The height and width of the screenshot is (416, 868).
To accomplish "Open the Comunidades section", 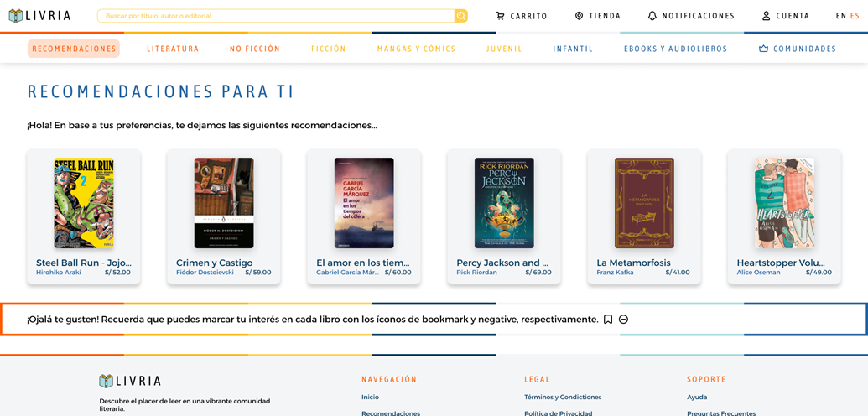I will click(798, 49).
